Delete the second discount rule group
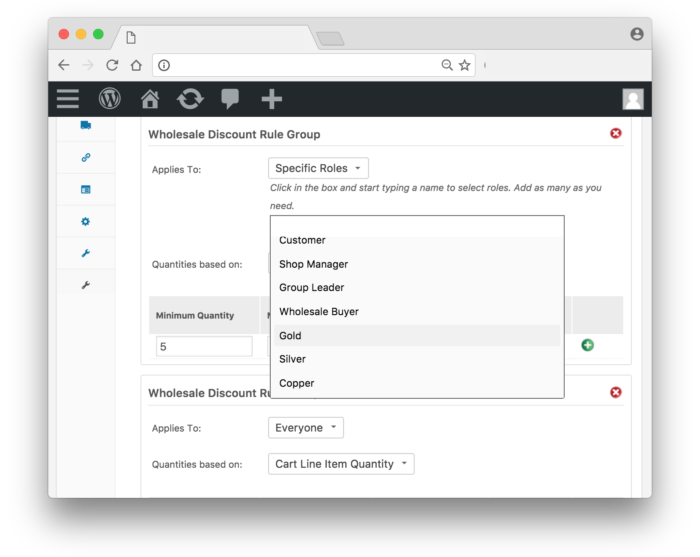The image size is (700, 557). pyautogui.click(x=615, y=392)
